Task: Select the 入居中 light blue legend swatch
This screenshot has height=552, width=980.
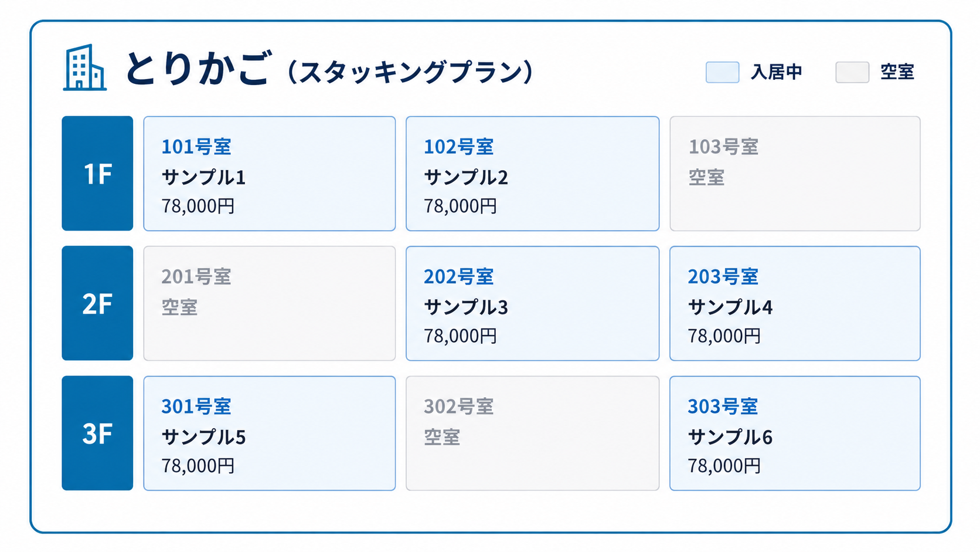Action: [722, 72]
